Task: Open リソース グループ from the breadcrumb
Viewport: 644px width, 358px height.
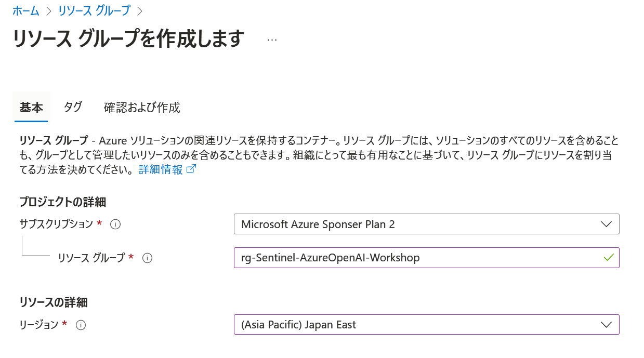Action: pyautogui.click(x=94, y=10)
